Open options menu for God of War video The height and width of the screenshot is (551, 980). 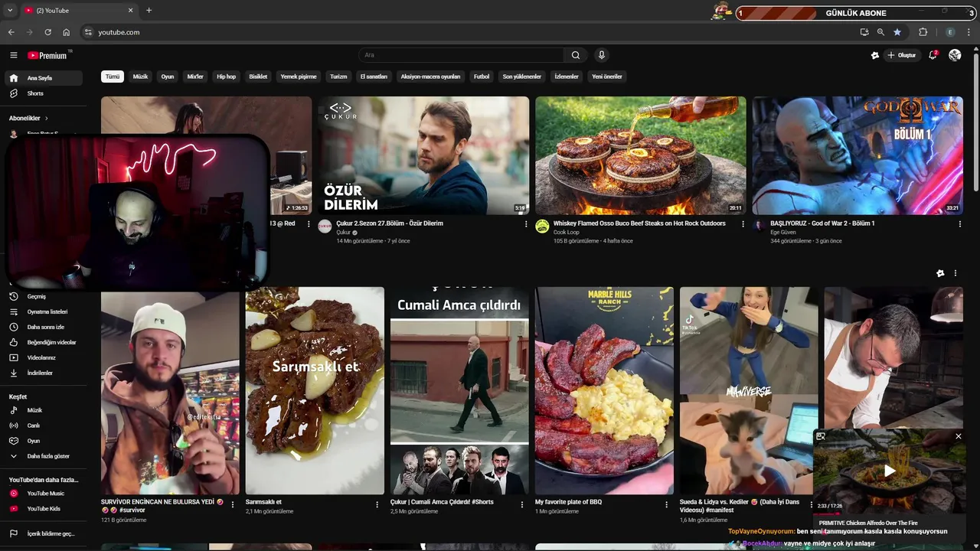(959, 224)
